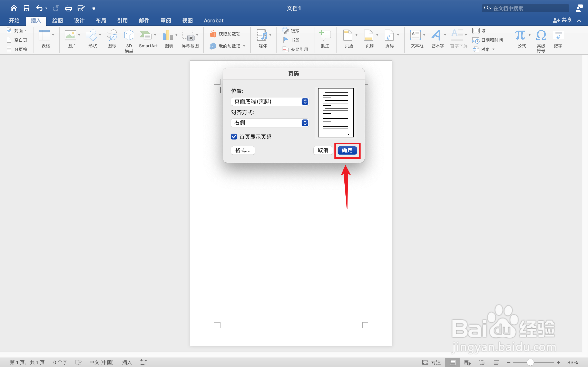The height and width of the screenshot is (367, 588).
Task: Click the 艺术字 WordArt icon
Action: pos(436,36)
